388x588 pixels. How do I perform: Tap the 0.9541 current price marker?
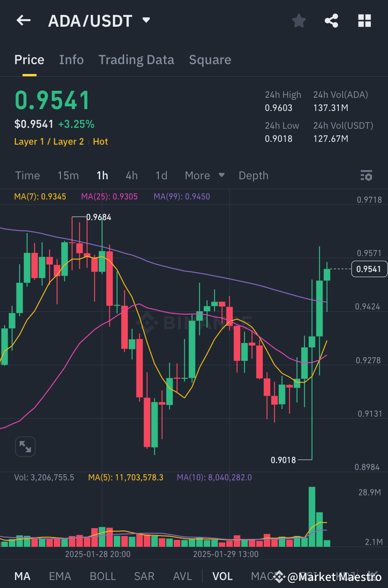coord(368,269)
